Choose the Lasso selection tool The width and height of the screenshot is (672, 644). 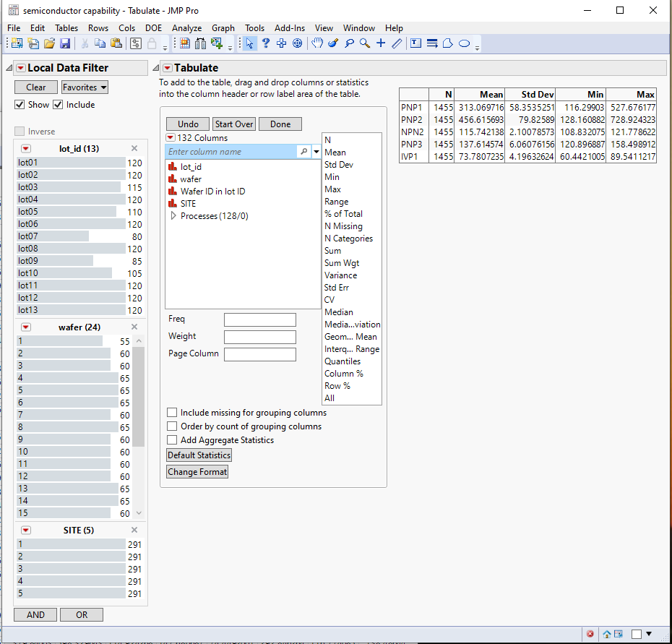[x=350, y=43]
